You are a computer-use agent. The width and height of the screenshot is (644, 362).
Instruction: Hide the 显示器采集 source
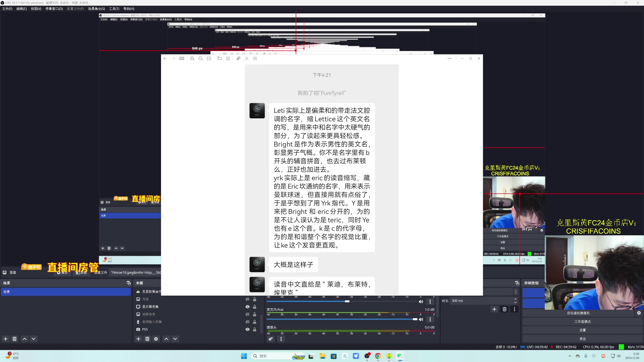click(248, 307)
